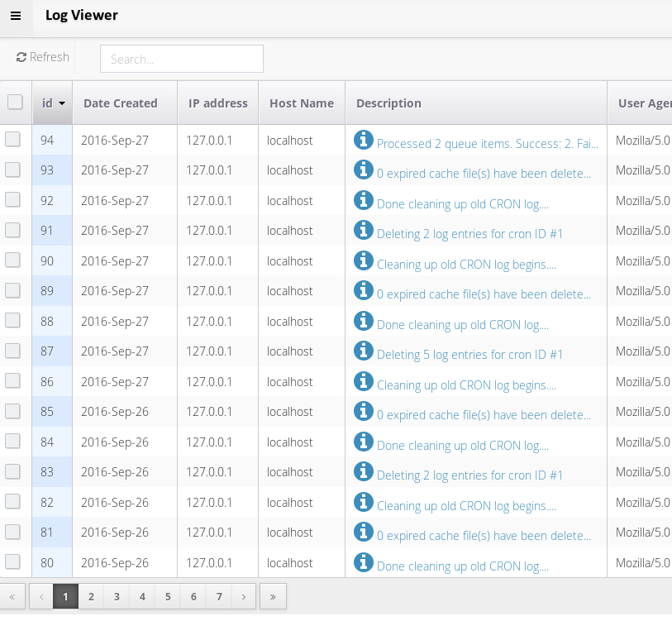Jump to the first page using double arrow
The height and width of the screenshot is (621, 672).
pos(12,596)
